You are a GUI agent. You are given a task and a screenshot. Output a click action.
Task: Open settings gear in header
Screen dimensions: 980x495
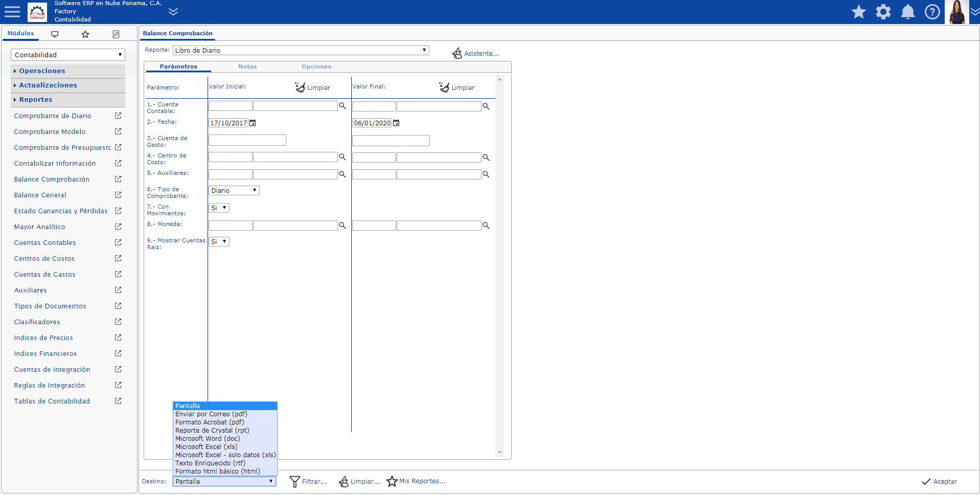coord(883,12)
